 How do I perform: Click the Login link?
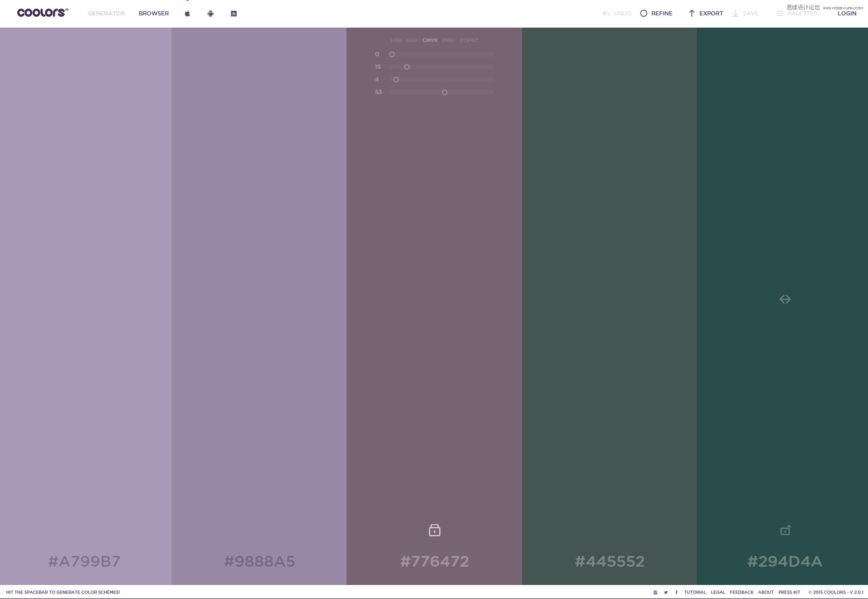click(847, 14)
